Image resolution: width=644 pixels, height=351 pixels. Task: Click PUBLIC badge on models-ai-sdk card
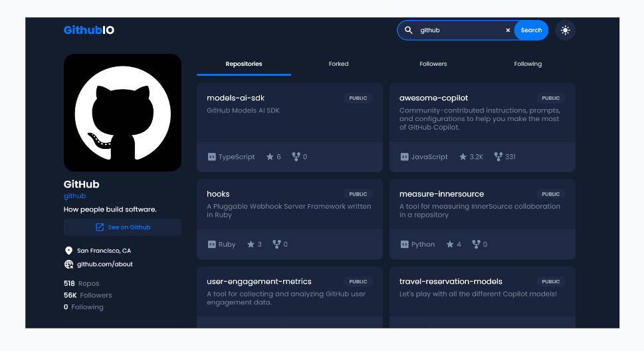(x=358, y=98)
